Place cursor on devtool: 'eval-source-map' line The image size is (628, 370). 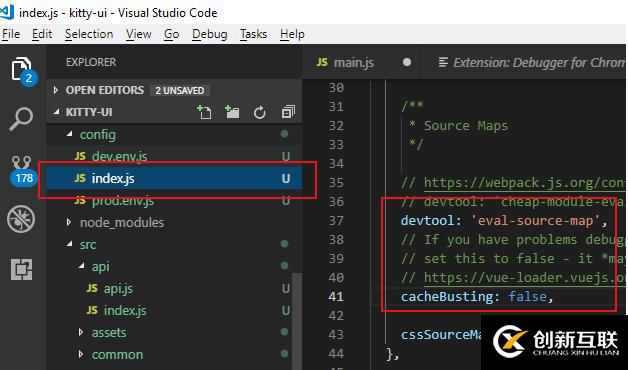[504, 221]
